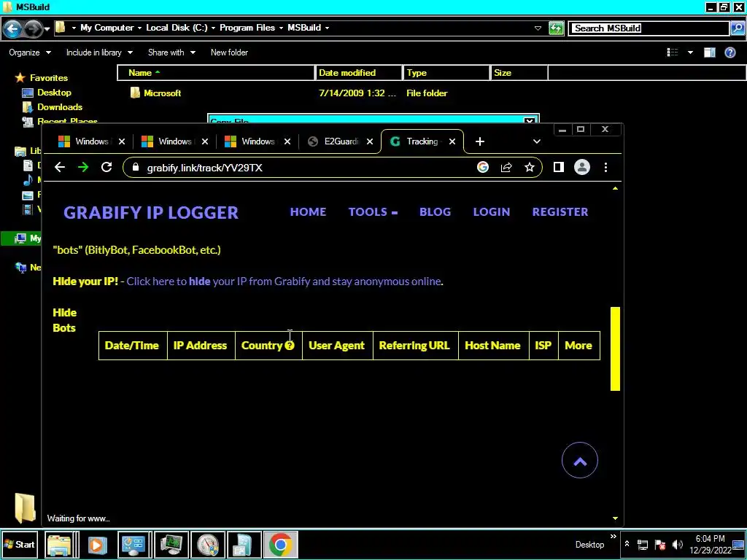Open the Grabify BLOG link
This screenshot has width=747, height=560.
tap(435, 212)
